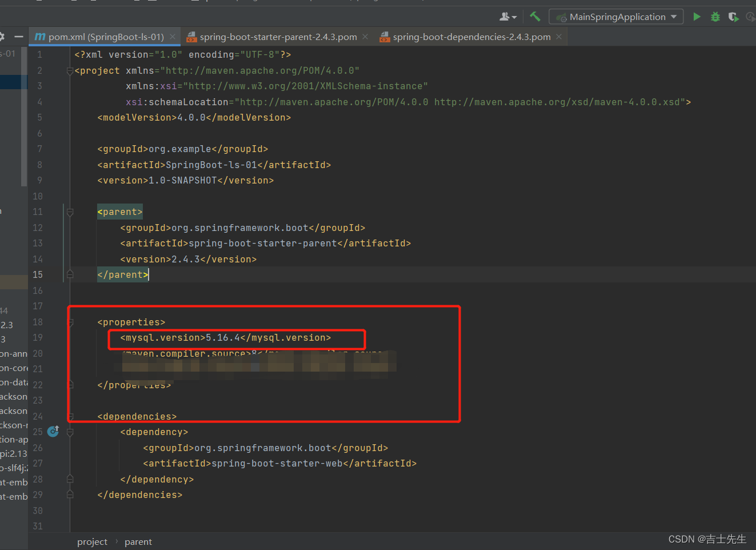Click the modelVersion 4.0.0 line

tap(194, 118)
